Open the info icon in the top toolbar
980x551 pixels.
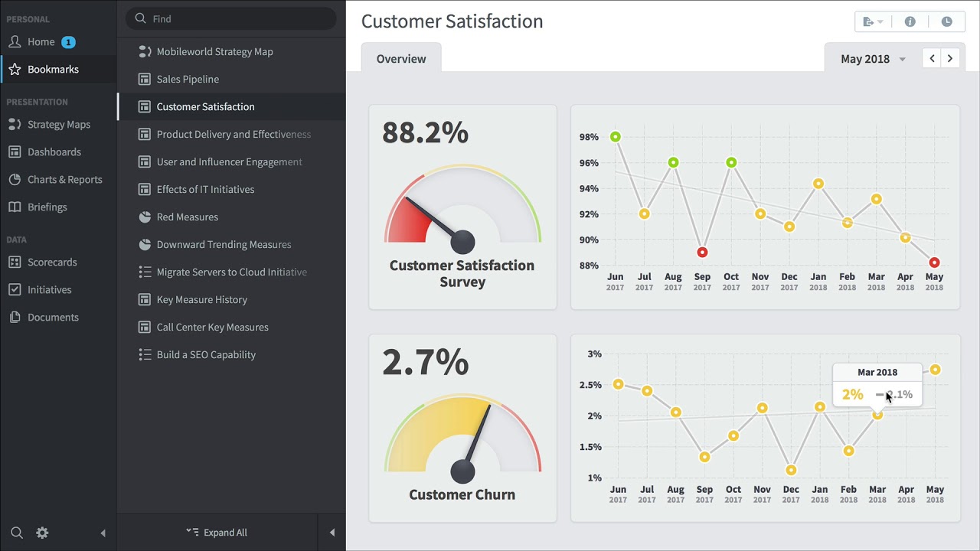(910, 21)
